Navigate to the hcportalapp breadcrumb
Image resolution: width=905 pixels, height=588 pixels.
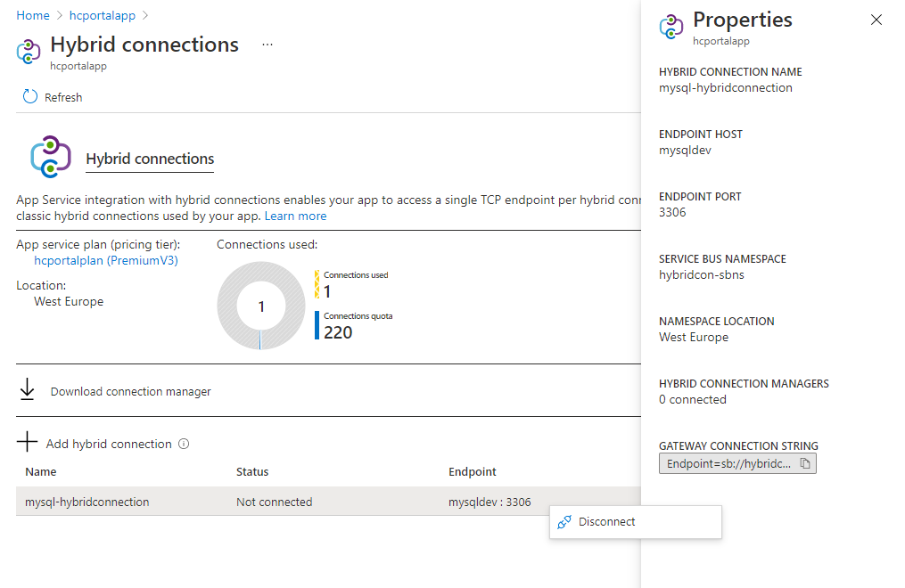coord(102,15)
